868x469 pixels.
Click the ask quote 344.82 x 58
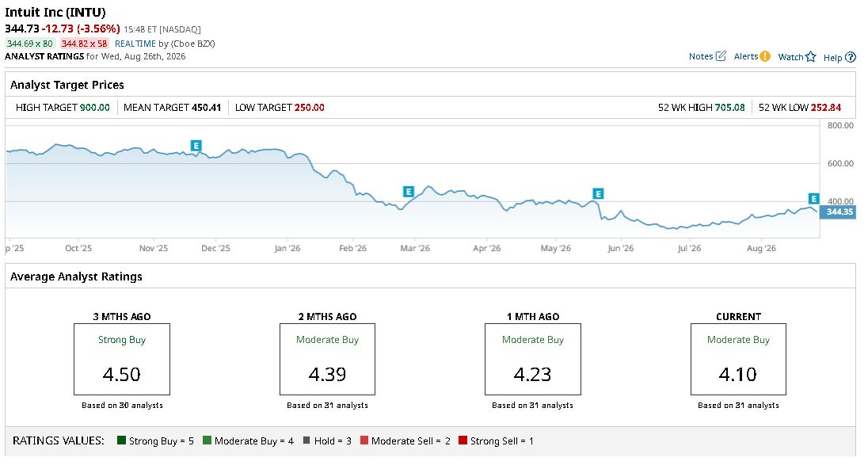[x=84, y=44]
